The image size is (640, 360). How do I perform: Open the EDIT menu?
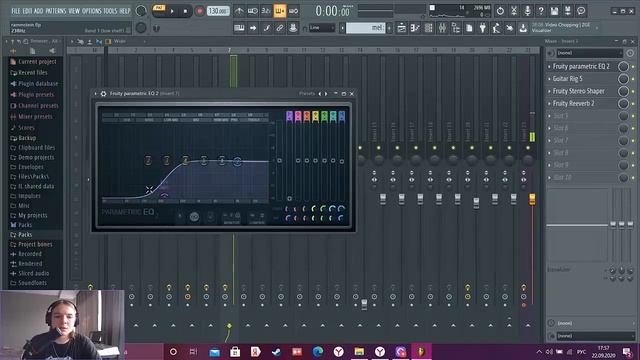(x=27, y=11)
